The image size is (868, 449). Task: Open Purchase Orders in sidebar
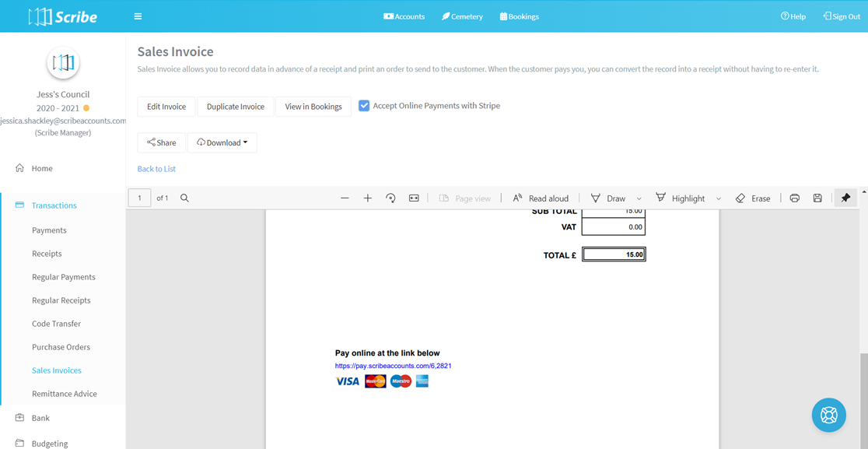[x=61, y=347]
